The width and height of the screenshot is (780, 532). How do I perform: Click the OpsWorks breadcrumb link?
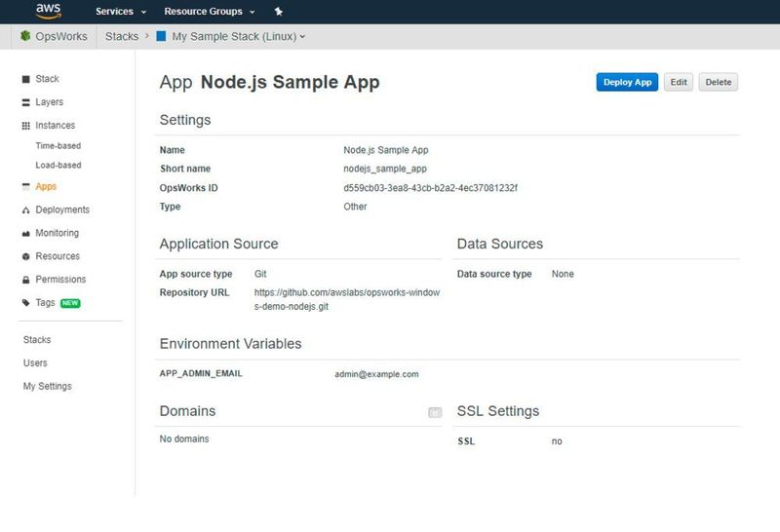[61, 36]
